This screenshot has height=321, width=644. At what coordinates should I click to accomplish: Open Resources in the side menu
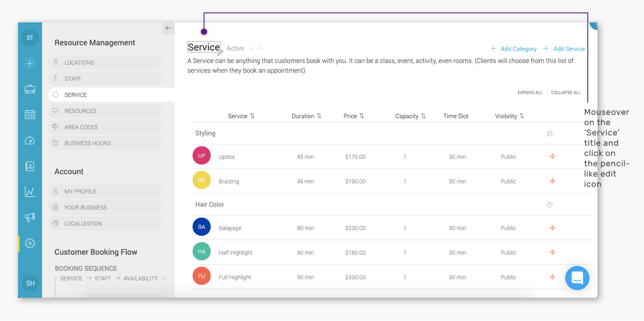click(106, 111)
